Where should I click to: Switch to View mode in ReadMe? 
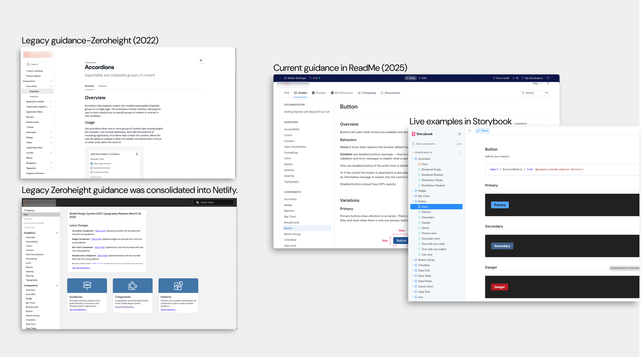(x=411, y=78)
